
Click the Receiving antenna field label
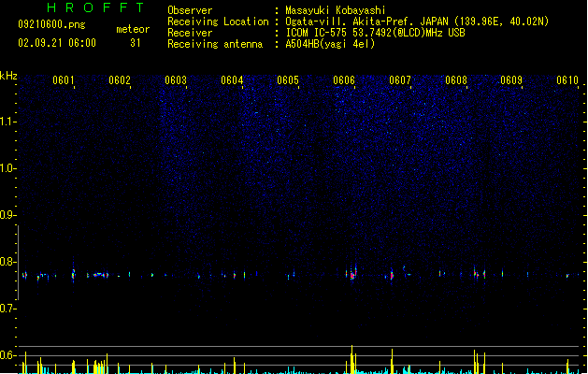pyautogui.click(x=215, y=44)
